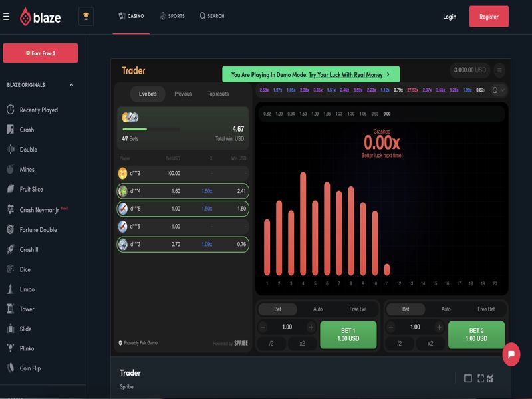This screenshot has width=532, height=399.
Task: Click the 27.53x history multiplier
Action: (x=412, y=90)
